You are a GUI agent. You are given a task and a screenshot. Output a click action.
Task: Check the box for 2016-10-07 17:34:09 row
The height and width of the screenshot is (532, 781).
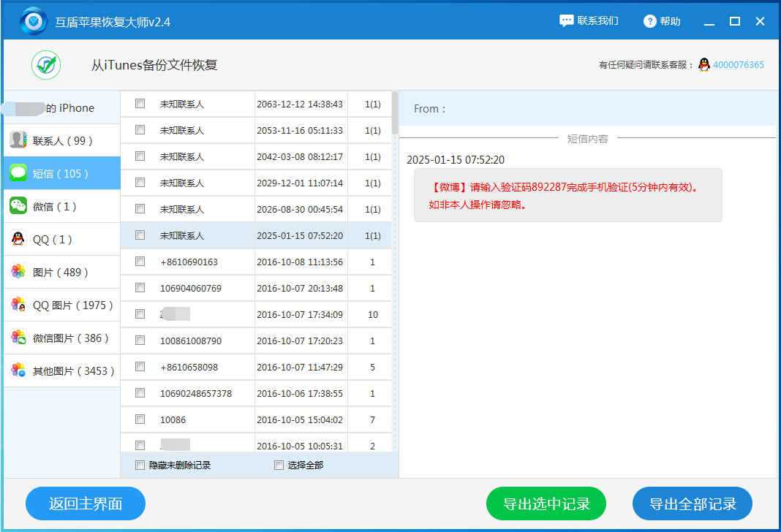point(140,314)
